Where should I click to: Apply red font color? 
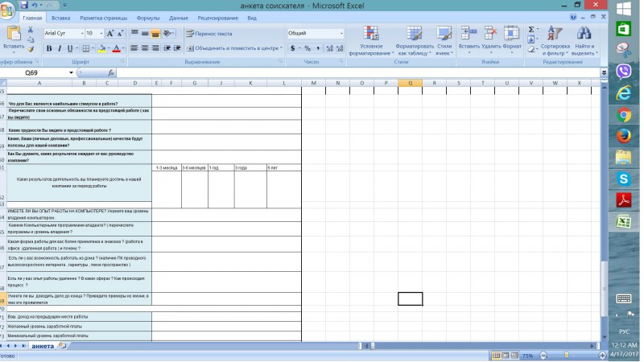[116, 48]
